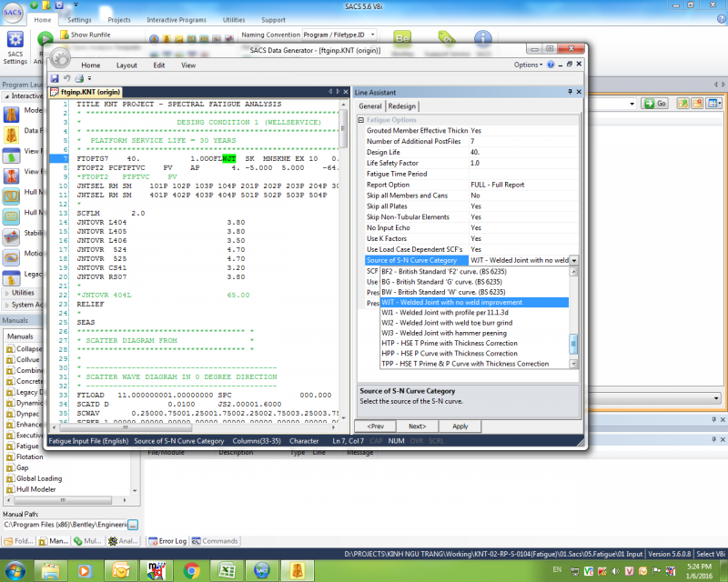This screenshot has width=728, height=582.
Task: Click the Show Runfile icon
Action: tap(64, 35)
